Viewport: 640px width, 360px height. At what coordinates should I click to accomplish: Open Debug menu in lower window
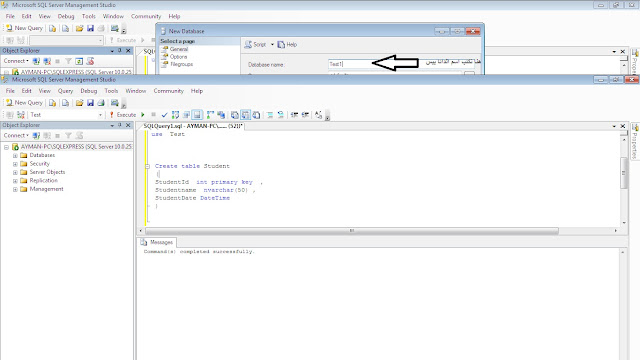coord(89,91)
